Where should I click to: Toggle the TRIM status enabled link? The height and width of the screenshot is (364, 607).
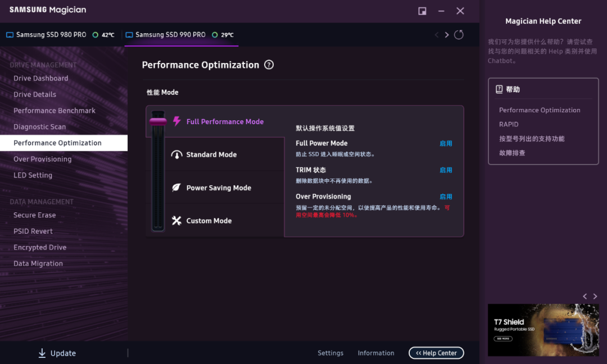tap(446, 170)
